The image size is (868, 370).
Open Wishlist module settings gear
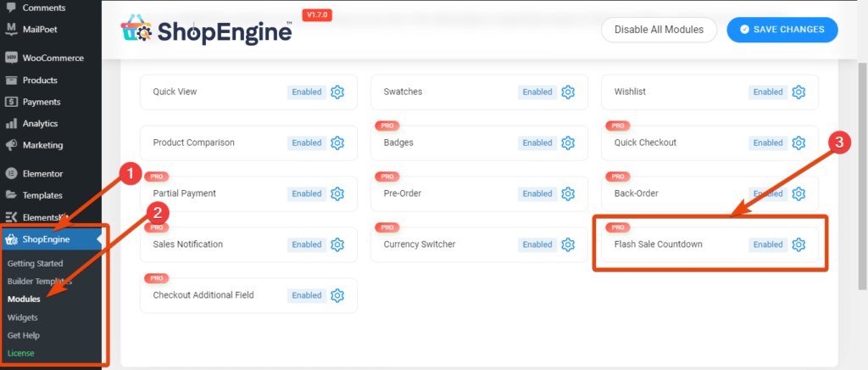click(798, 92)
